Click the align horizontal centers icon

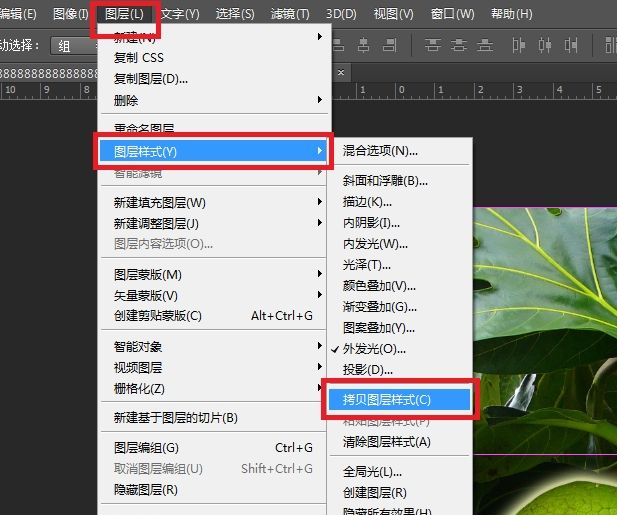[x=362, y=46]
